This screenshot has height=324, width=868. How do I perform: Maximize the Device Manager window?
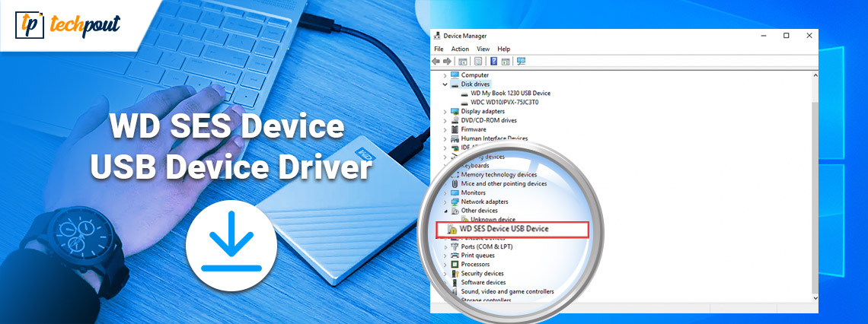click(786, 36)
